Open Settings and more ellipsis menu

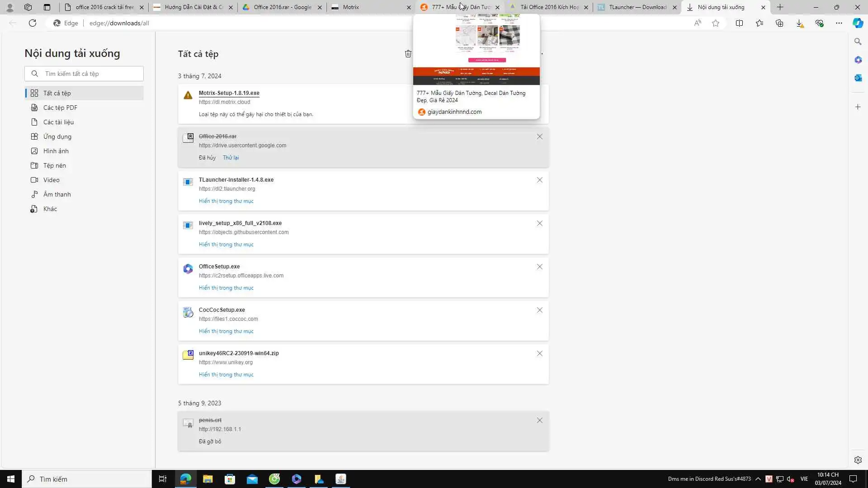pyautogui.click(x=839, y=23)
